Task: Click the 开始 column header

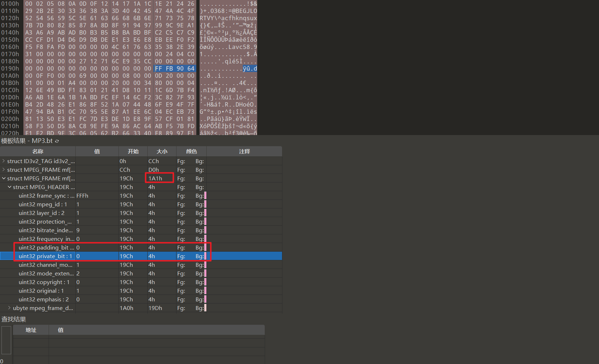Action: point(133,152)
